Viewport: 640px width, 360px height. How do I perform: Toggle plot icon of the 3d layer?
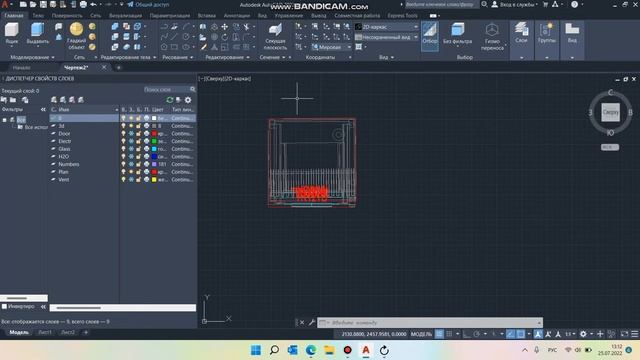tap(146, 126)
